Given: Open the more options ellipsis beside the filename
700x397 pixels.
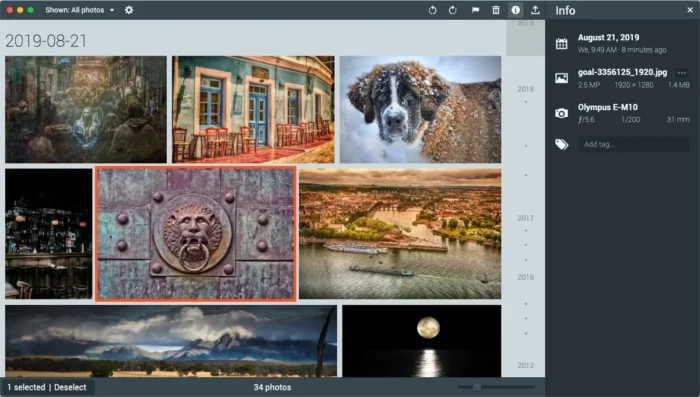Looking at the screenshot, I should tap(682, 73).
